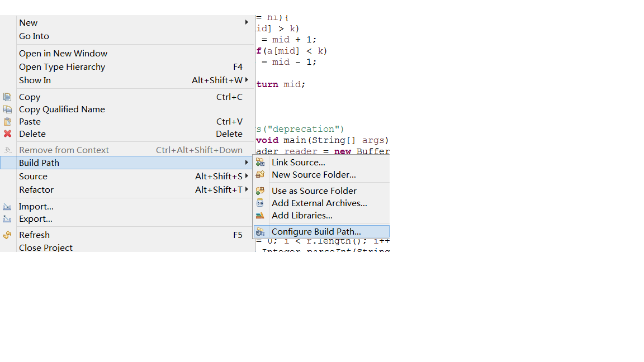
Task: Choose Link Source... in submenu
Action: click(321, 163)
